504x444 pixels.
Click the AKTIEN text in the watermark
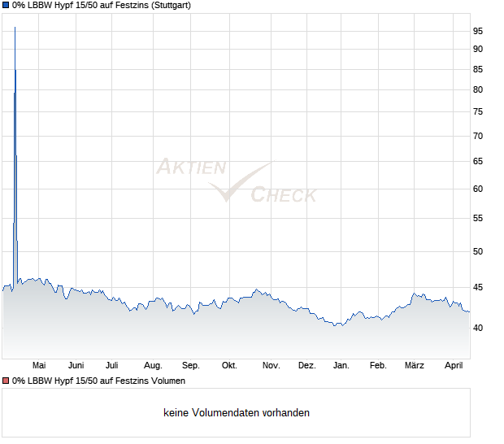pyautogui.click(x=190, y=168)
